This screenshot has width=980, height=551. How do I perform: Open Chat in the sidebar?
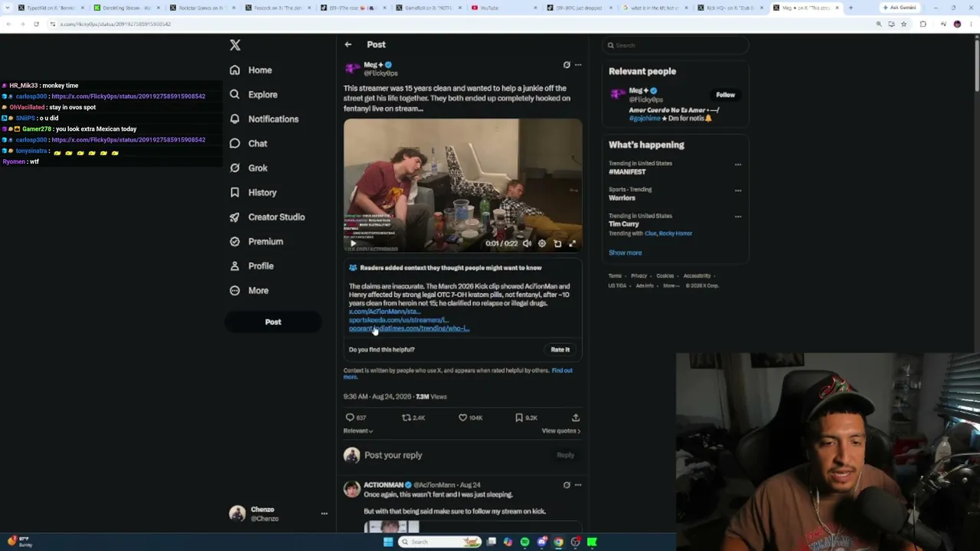pos(248,144)
